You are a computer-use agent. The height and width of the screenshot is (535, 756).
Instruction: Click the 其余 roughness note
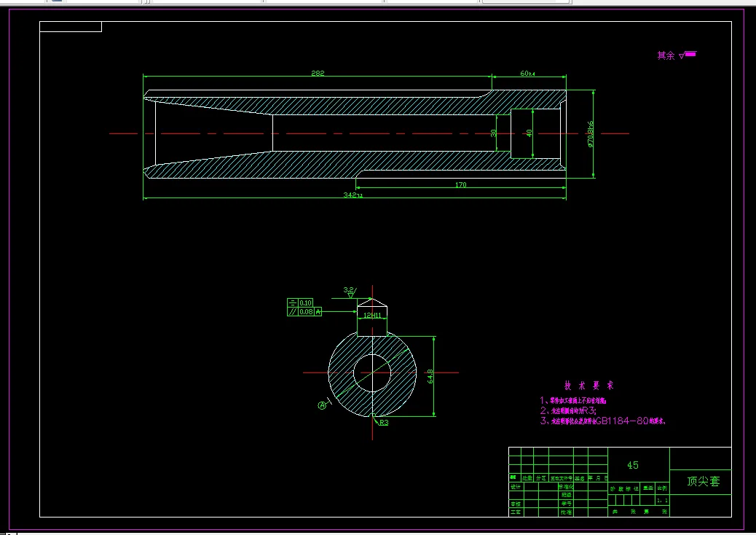click(666, 55)
